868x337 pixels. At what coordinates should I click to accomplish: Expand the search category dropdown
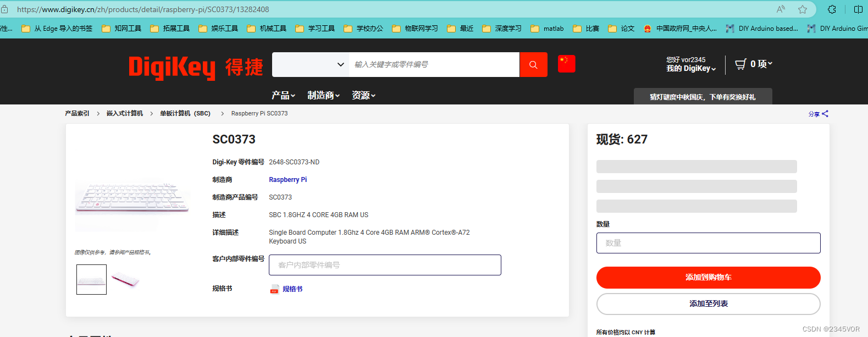[311, 64]
